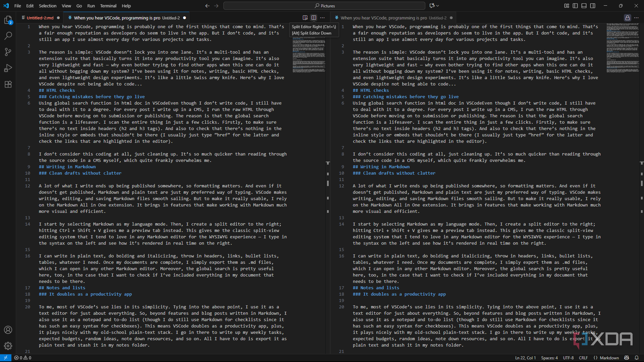
Task: Click the CRLF end-of-line button
Action: pyautogui.click(x=583, y=358)
